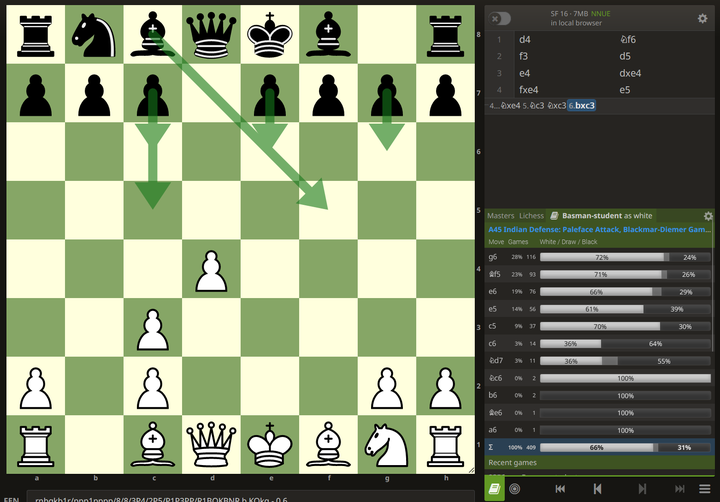The width and height of the screenshot is (720, 502).
Task: Jump to first move of game
Action: (x=560, y=488)
